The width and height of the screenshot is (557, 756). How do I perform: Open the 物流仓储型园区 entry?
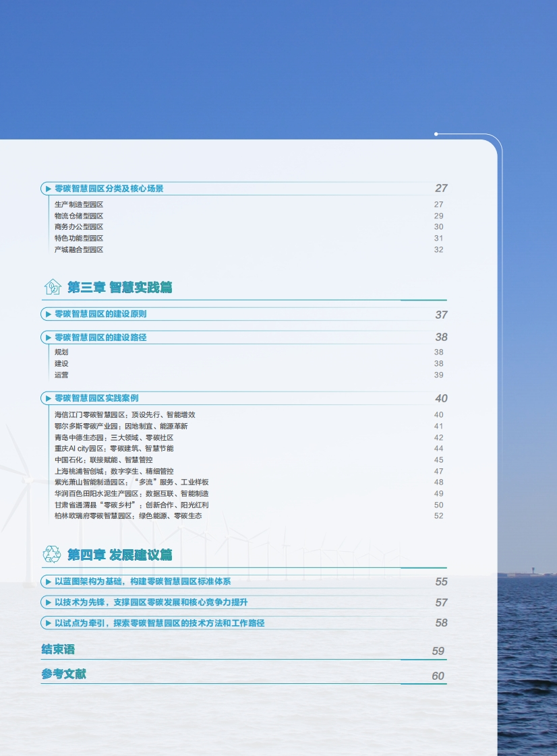pos(79,216)
